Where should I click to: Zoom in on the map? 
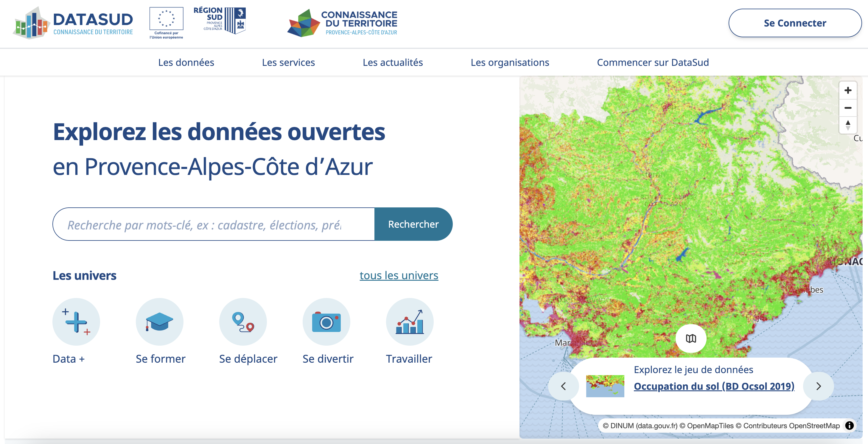click(848, 90)
